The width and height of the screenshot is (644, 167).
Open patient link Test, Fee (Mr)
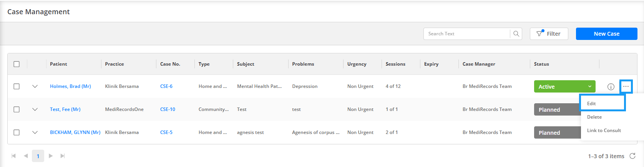65,109
